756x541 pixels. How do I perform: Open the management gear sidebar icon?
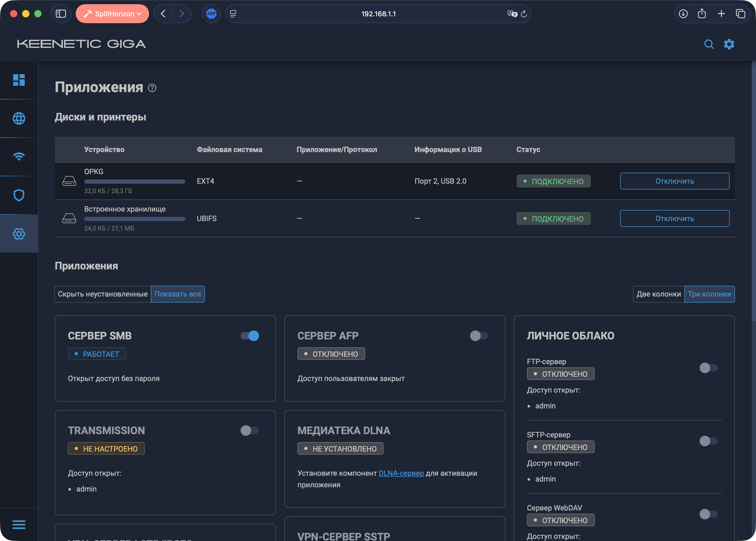click(x=19, y=234)
